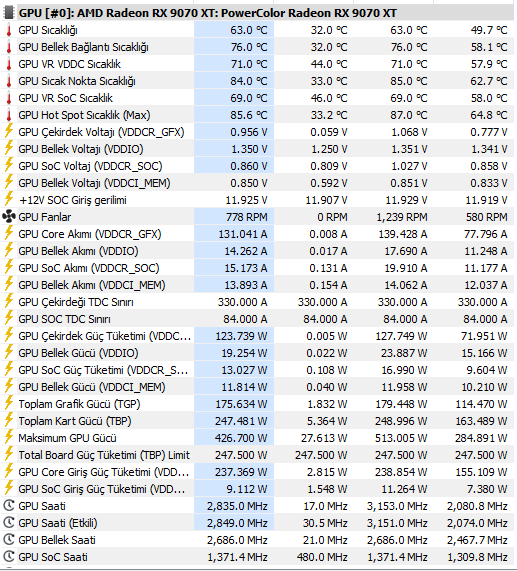Click clock icon beside GPU Bellek Saati

click(9, 540)
